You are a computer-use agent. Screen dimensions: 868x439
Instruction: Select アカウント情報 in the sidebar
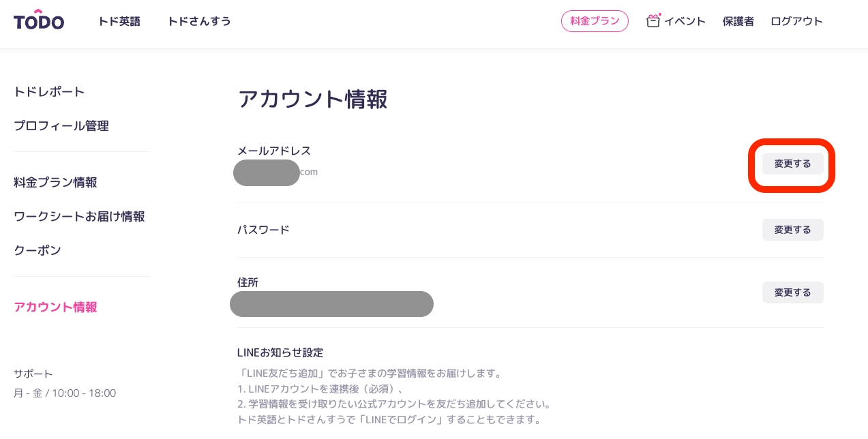click(55, 307)
